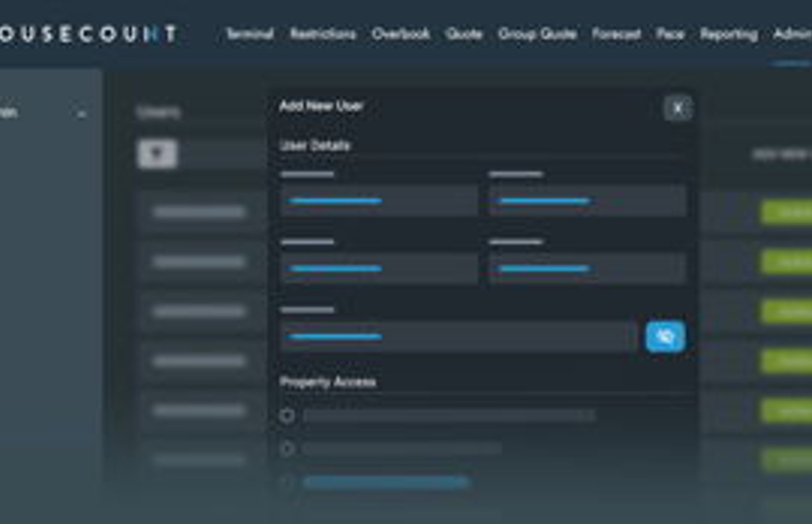This screenshot has width=812, height=524.
Task: Open the Restrictions menu item
Action: 323,34
